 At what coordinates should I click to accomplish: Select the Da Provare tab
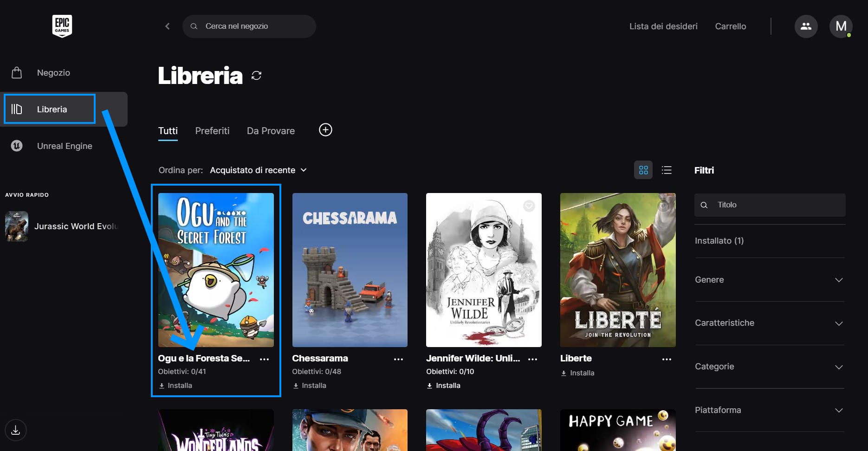click(271, 131)
